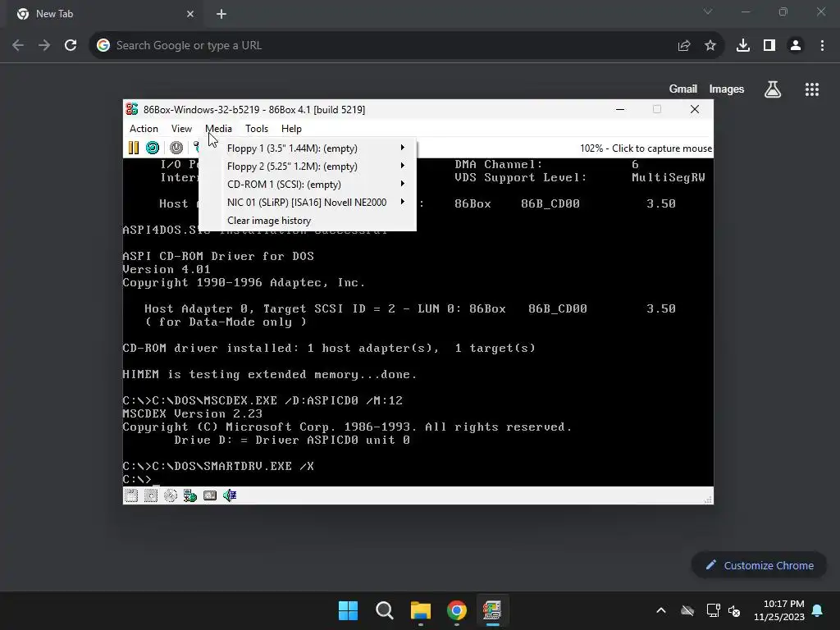Pause emulation with the yellow pause icon

(134, 148)
